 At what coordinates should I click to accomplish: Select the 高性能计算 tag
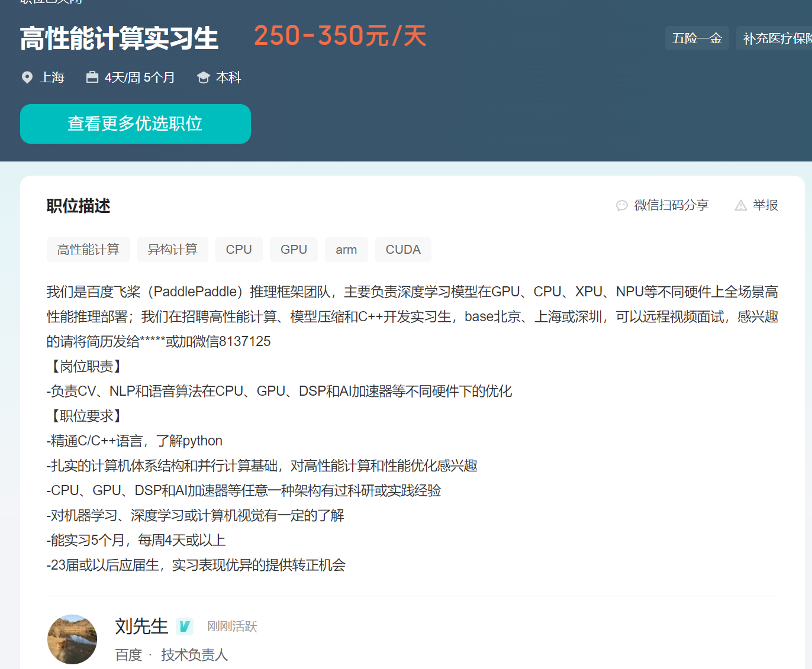pyautogui.click(x=88, y=250)
